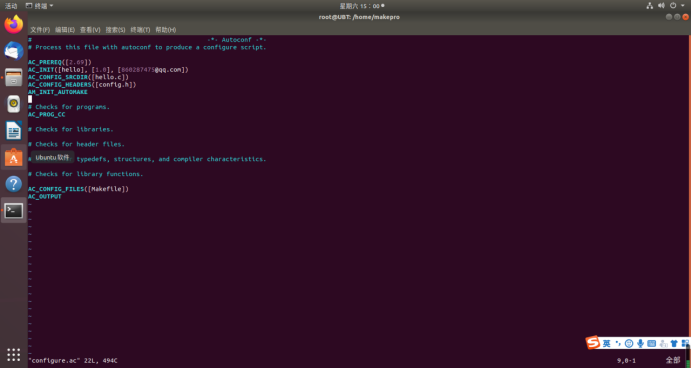
Task: Click the 'Checks for libraries' comment
Action: (x=71, y=130)
